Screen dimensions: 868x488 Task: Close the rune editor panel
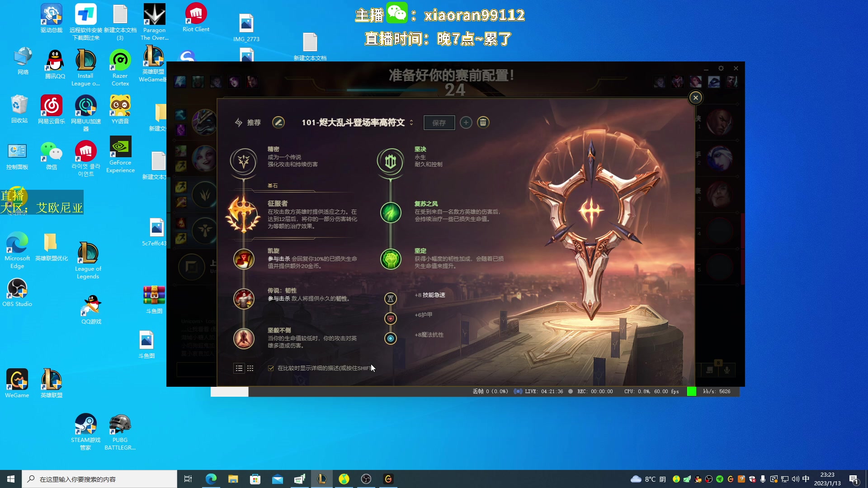pyautogui.click(x=696, y=98)
